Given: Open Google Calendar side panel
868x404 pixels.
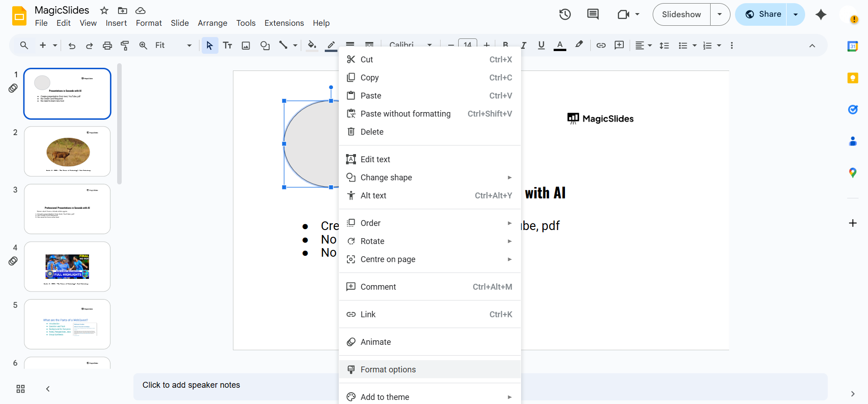Looking at the screenshot, I should coord(853,46).
